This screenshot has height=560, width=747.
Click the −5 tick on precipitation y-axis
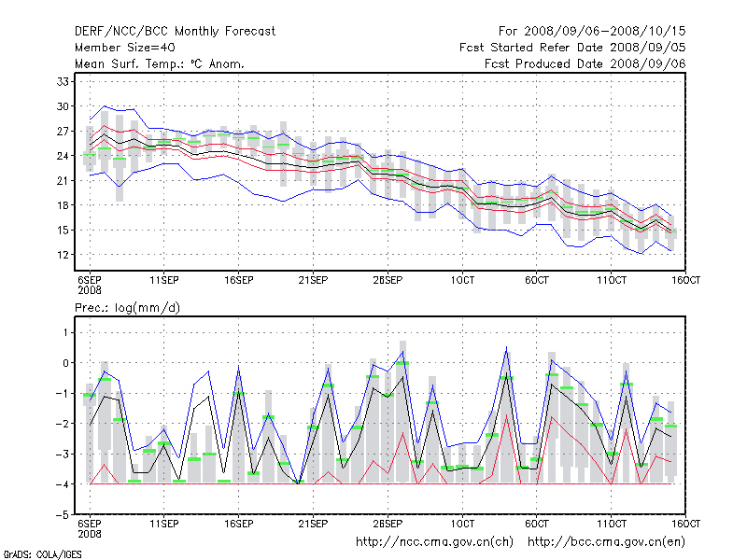64,514
